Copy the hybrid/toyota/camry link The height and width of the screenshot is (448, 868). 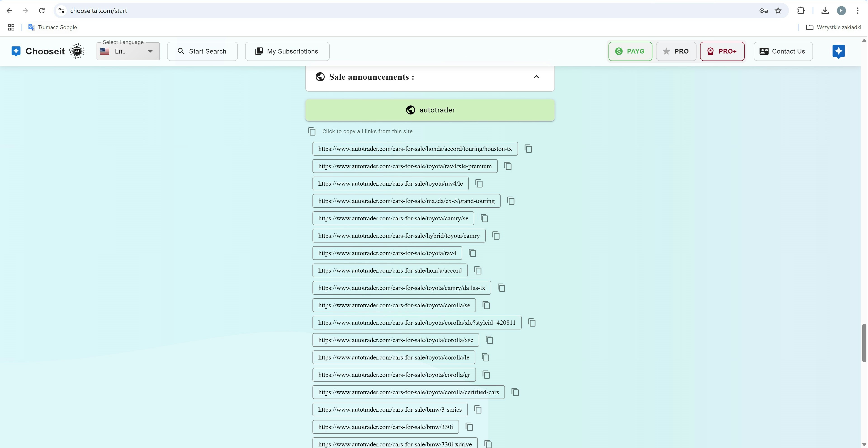click(496, 236)
